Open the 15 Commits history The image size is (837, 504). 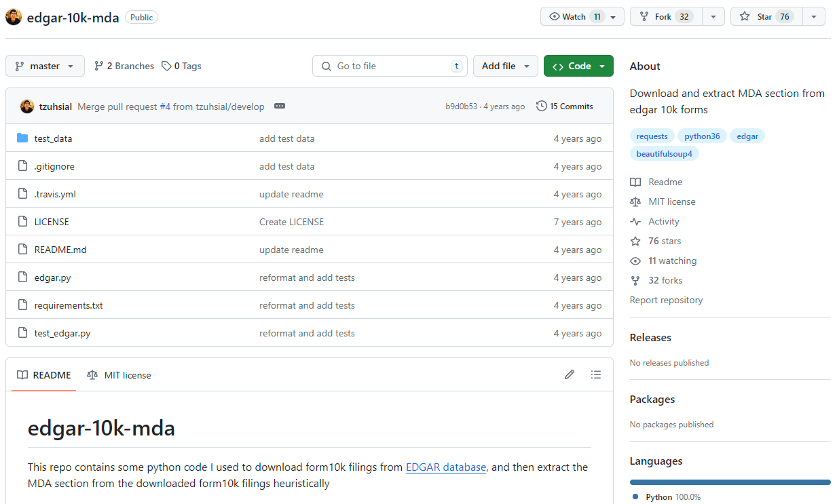tap(565, 106)
